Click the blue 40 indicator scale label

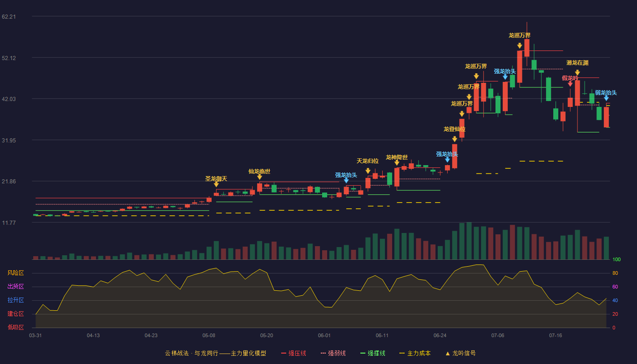pos(615,301)
